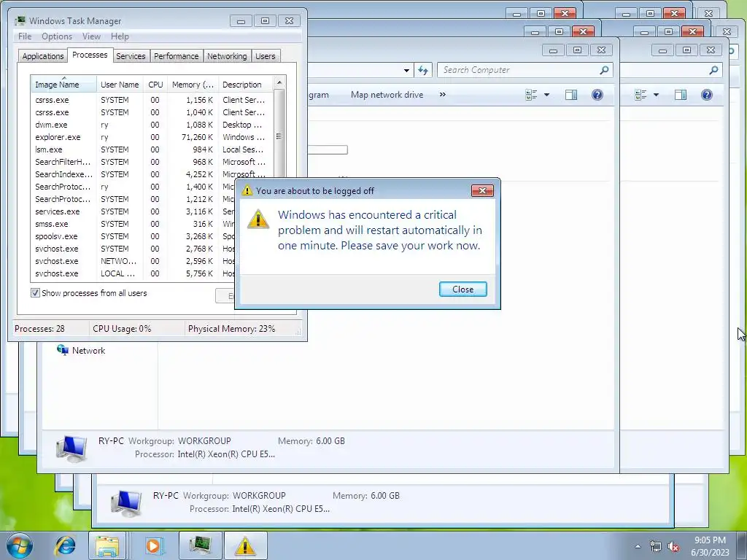The height and width of the screenshot is (560, 747).
Task: Select the explorer.exe process row
Action: coord(152,137)
